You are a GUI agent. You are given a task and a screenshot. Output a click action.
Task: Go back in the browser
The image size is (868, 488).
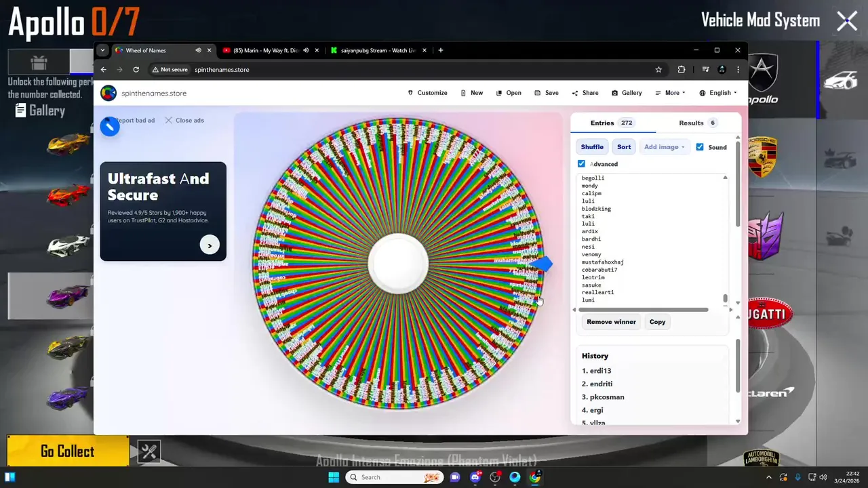point(104,69)
